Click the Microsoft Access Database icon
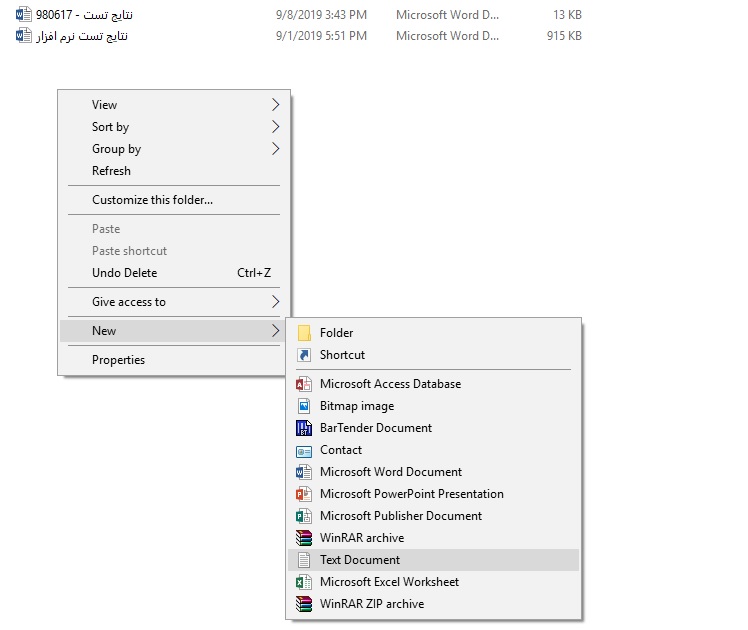The width and height of the screenshot is (748, 630). [x=304, y=384]
